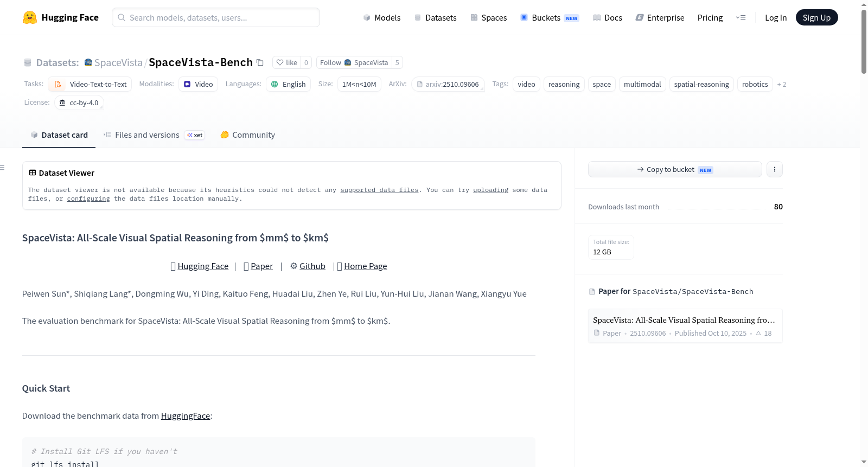This screenshot has width=868, height=467.
Task: Select the Dataset card tab
Action: pos(59,135)
